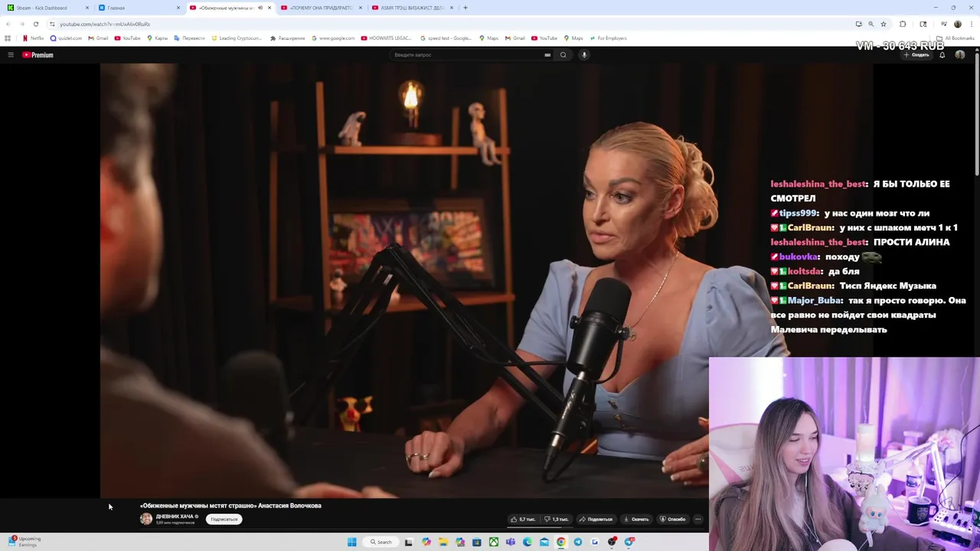Click the Поделиться share button

click(x=596, y=519)
